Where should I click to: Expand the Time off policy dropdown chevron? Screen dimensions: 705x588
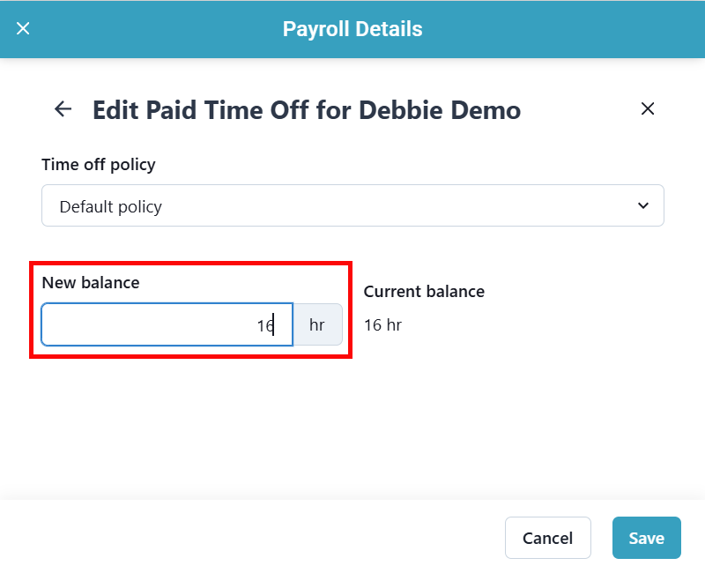pos(642,206)
